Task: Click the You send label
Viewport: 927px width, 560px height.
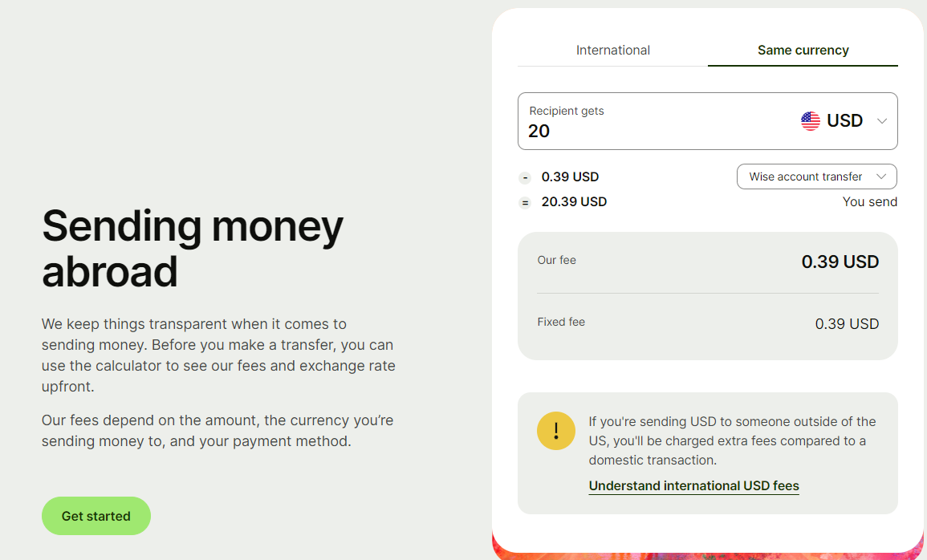Action: [870, 202]
